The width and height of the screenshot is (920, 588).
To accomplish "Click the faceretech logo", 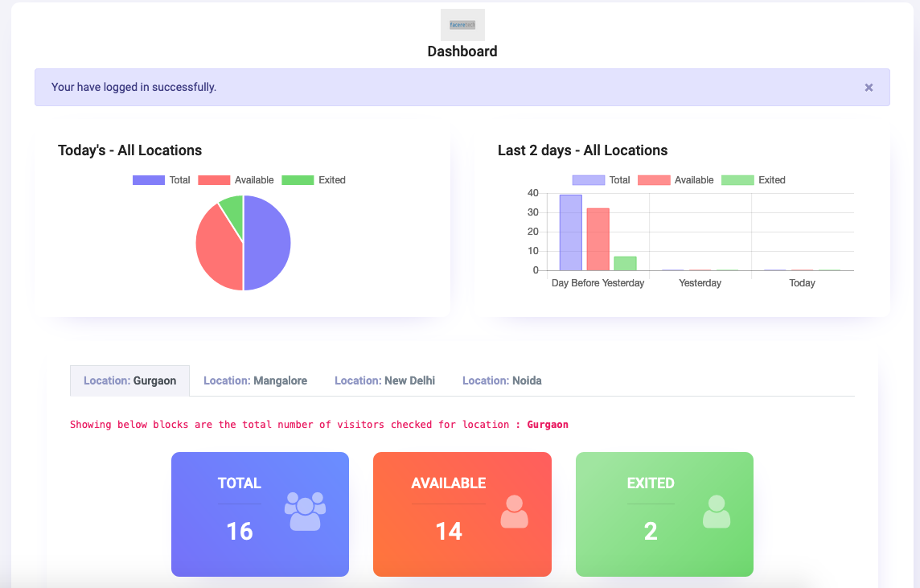I will 462,24.
